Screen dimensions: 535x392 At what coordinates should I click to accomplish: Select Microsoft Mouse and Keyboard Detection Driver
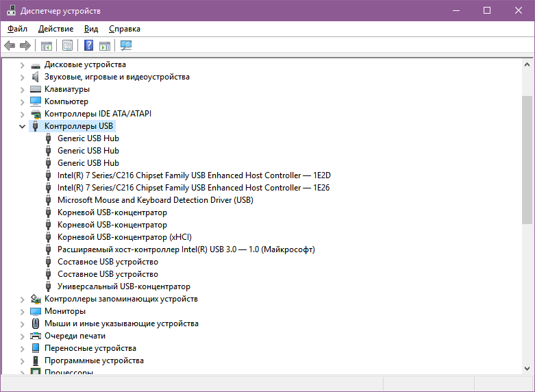(155, 200)
